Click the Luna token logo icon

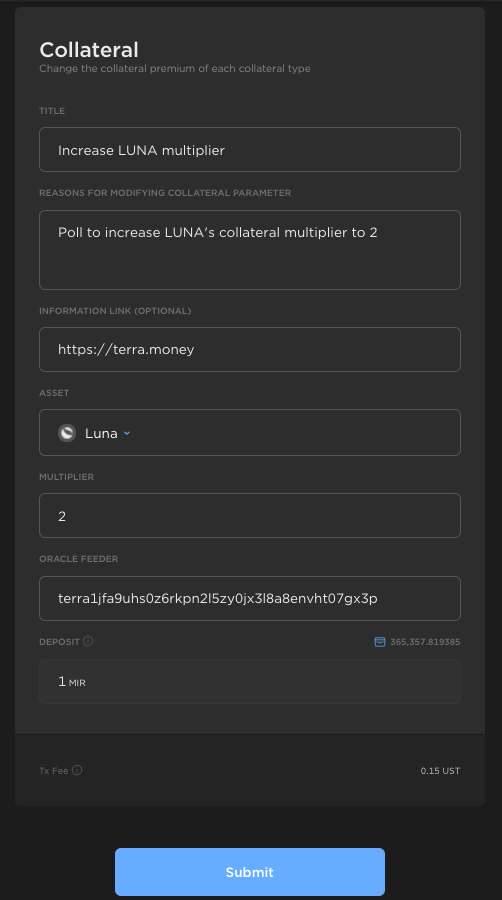click(x=67, y=433)
